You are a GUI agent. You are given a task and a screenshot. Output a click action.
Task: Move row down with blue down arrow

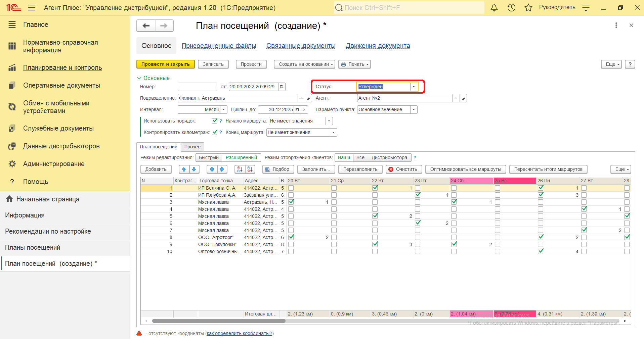coord(194,169)
